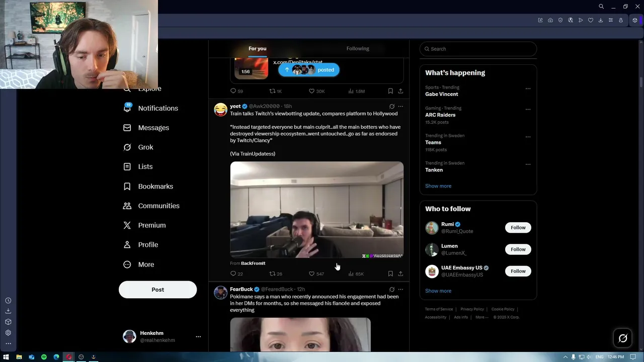Go to Profile page
Image resolution: width=644 pixels, height=362 pixels.
141,244
